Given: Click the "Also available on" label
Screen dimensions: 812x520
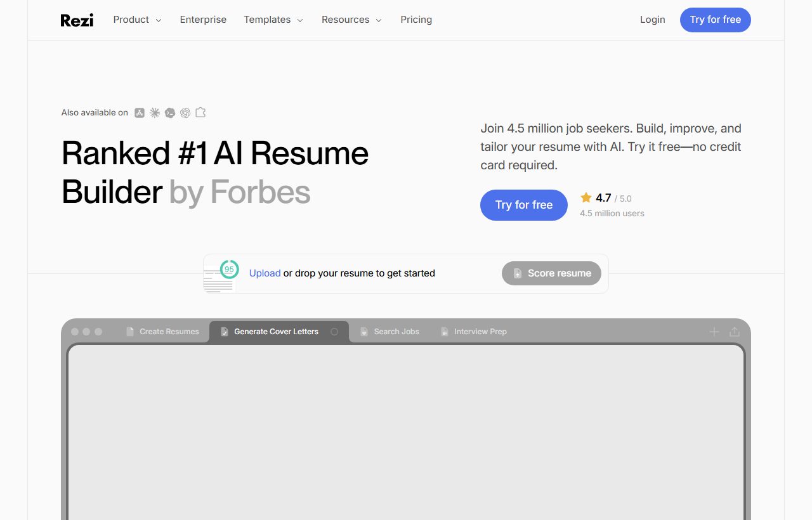Looking at the screenshot, I should click(95, 113).
